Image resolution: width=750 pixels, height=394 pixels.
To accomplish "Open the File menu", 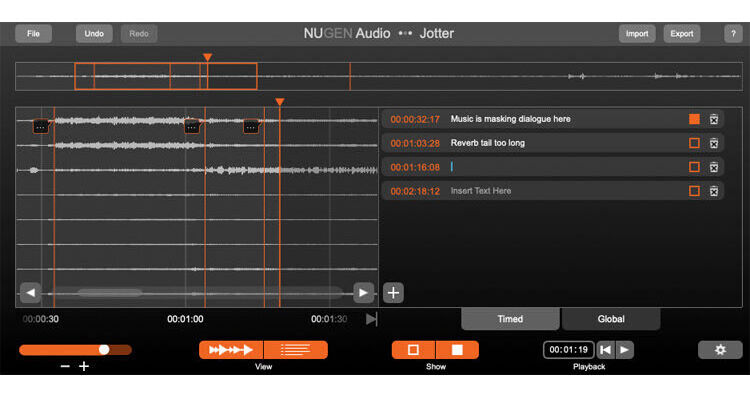I will [33, 34].
